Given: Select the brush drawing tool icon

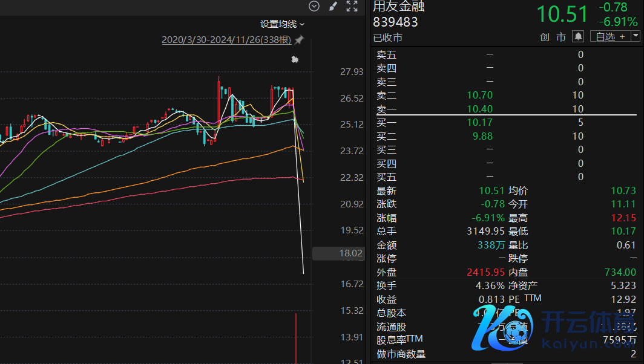Looking at the screenshot, I should click(x=332, y=7).
